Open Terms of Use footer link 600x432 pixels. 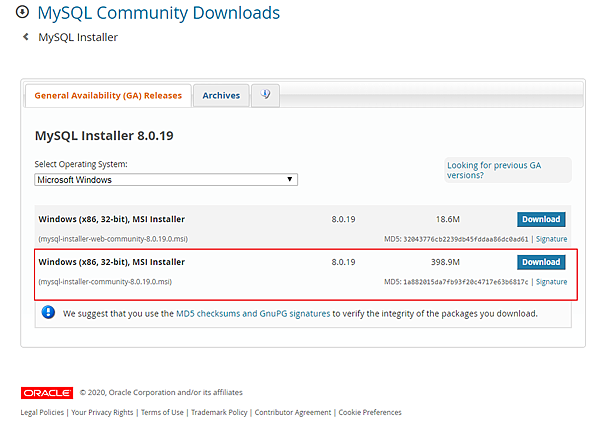(162, 412)
